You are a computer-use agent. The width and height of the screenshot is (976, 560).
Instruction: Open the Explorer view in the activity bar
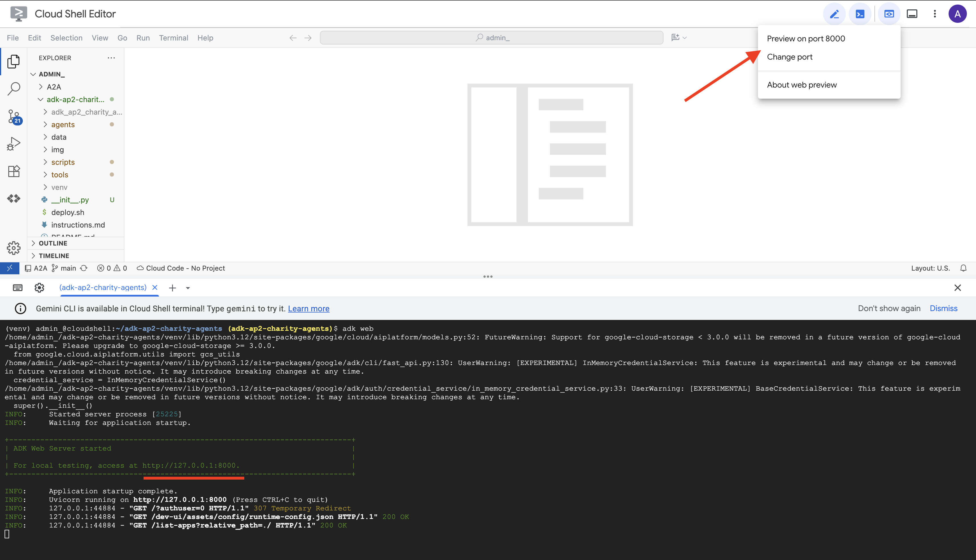pyautogui.click(x=13, y=61)
